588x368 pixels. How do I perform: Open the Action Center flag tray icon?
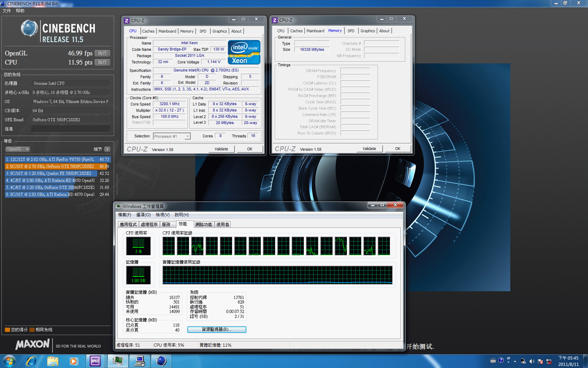pos(540,361)
